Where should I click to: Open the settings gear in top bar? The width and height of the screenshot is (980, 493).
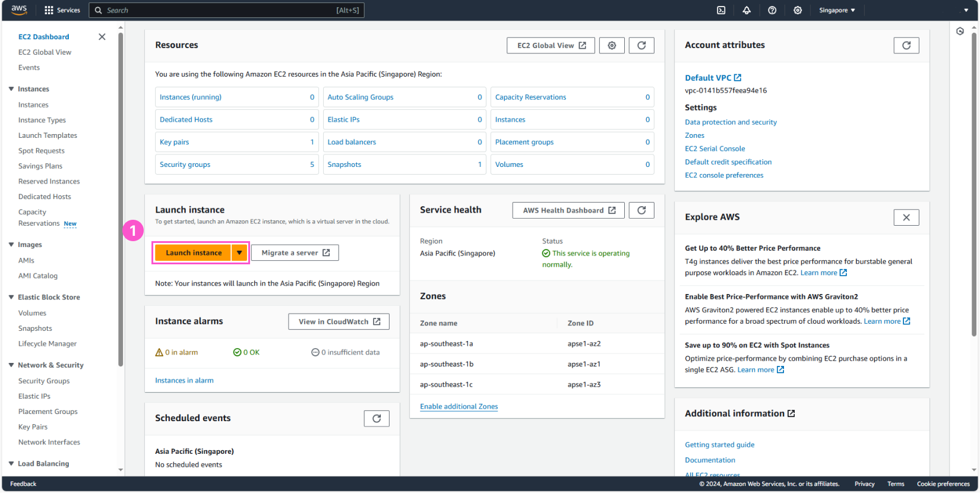798,10
